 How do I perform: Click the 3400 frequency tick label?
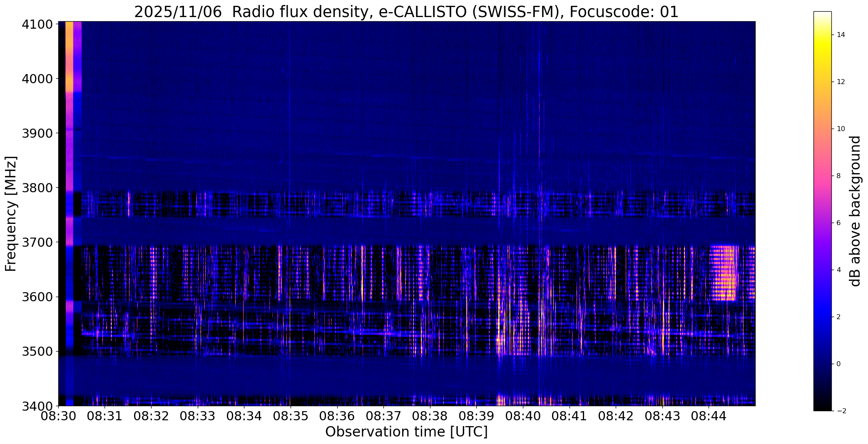(x=37, y=406)
